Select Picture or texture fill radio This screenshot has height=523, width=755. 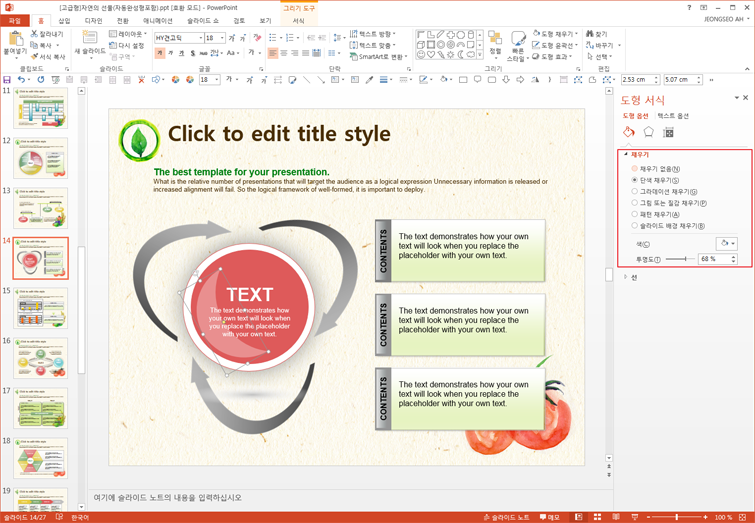(x=635, y=203)
